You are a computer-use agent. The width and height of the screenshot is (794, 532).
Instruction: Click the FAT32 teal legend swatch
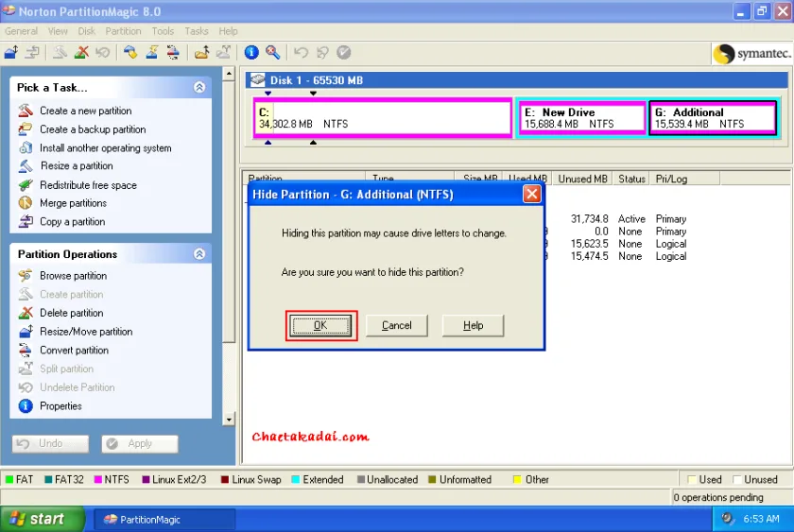tap(48, 479)
